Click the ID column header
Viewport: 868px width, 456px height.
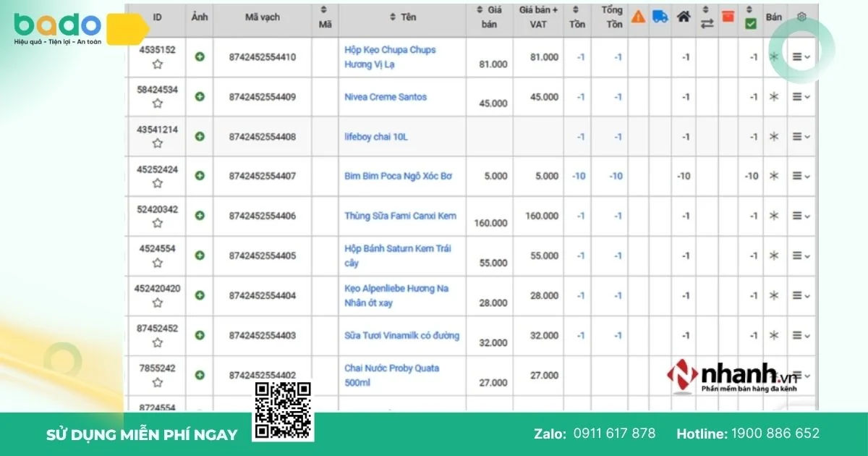click(157, 17)
